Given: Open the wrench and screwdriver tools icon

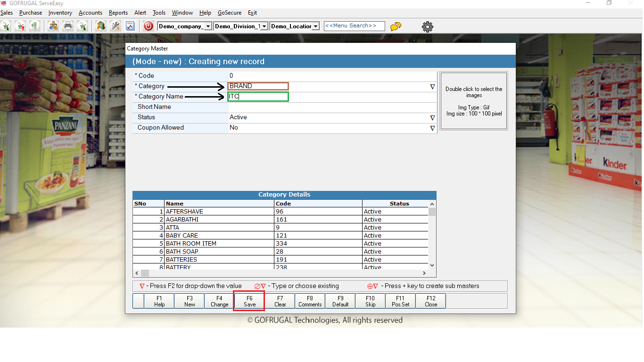Looking at the screenshot, I should [115, 26].
